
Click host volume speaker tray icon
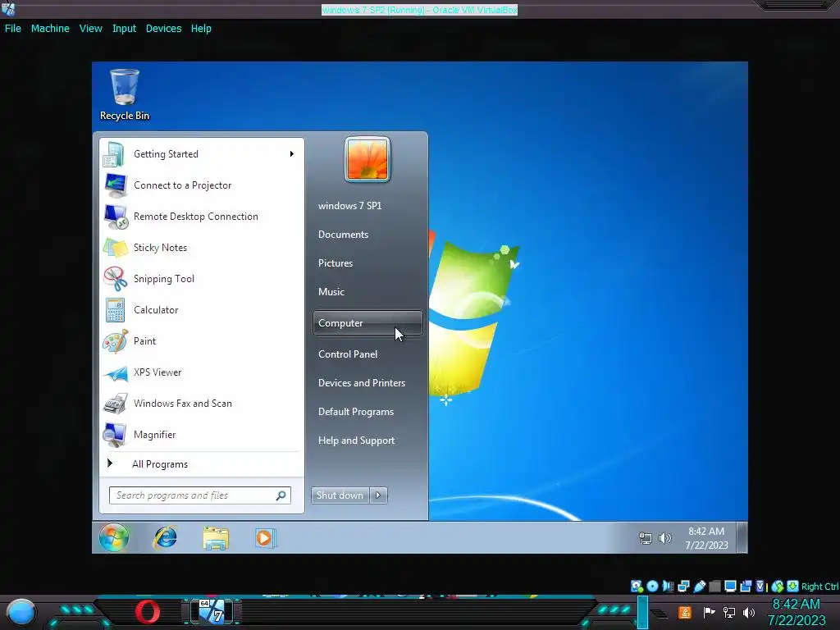749,612
